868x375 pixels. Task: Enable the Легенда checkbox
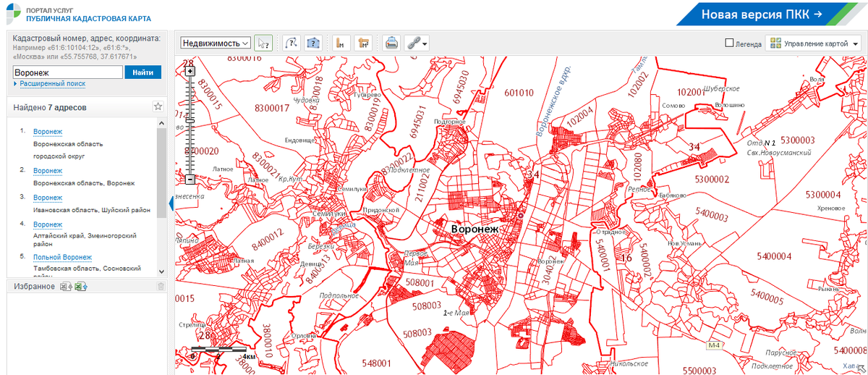(729, 43)
